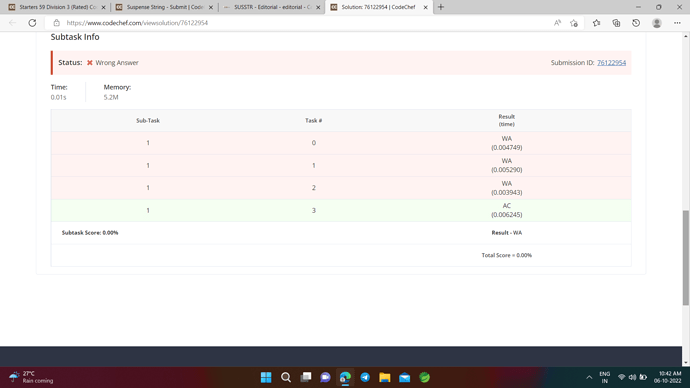This screenshot has height=388, width=690.
Task: Click the Sub-Task column header
Action: point(148,121)
